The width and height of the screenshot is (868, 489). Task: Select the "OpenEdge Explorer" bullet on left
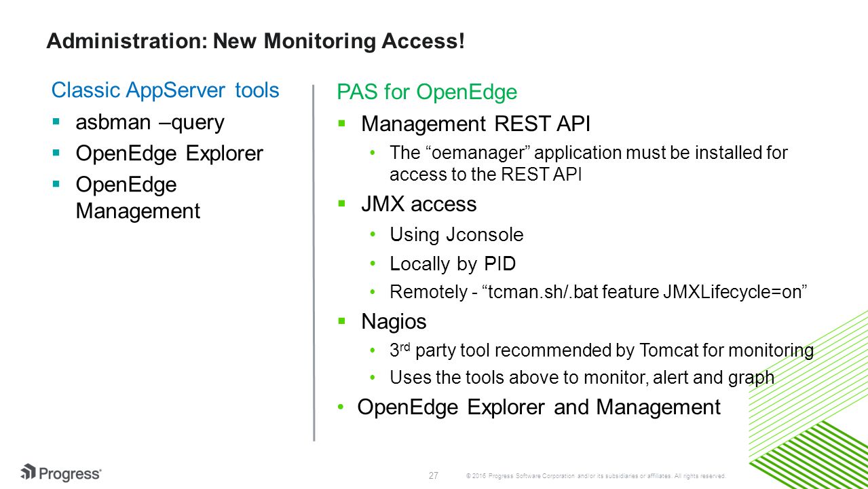[169, 153]
